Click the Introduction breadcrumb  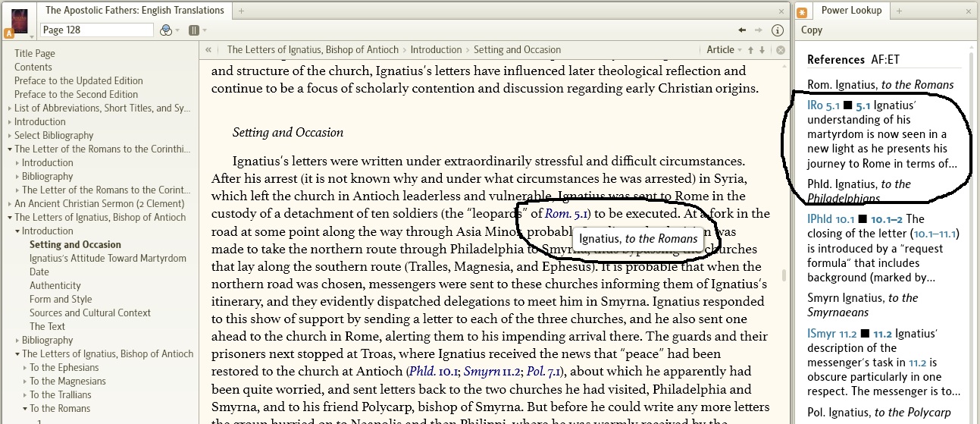click(x=436, y=50)
